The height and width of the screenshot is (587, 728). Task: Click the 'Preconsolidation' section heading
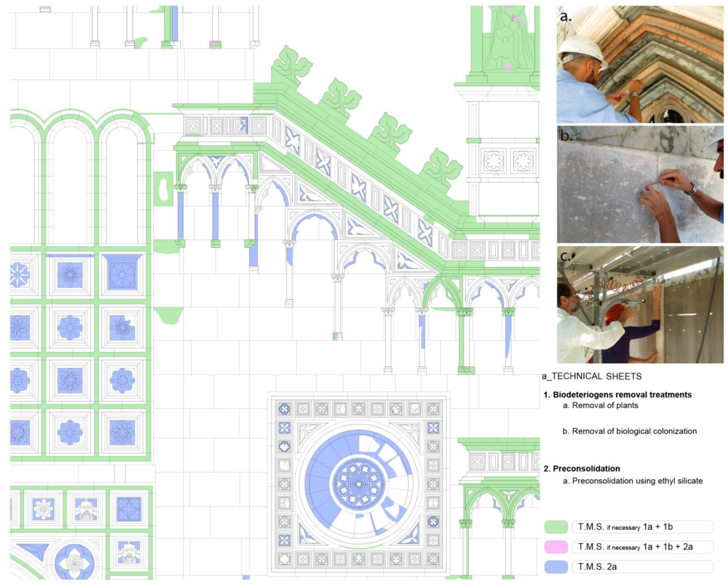(x=581, y=469)
